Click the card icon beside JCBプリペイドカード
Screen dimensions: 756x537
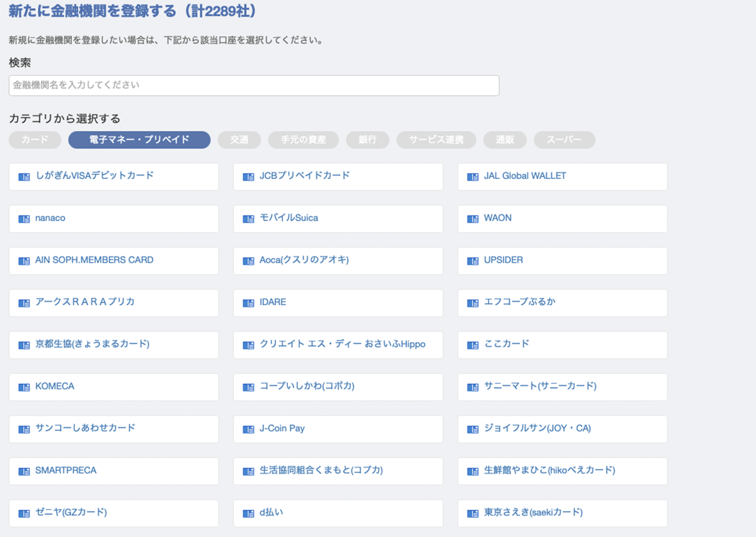pyautogui.click(x=248, y=177)
